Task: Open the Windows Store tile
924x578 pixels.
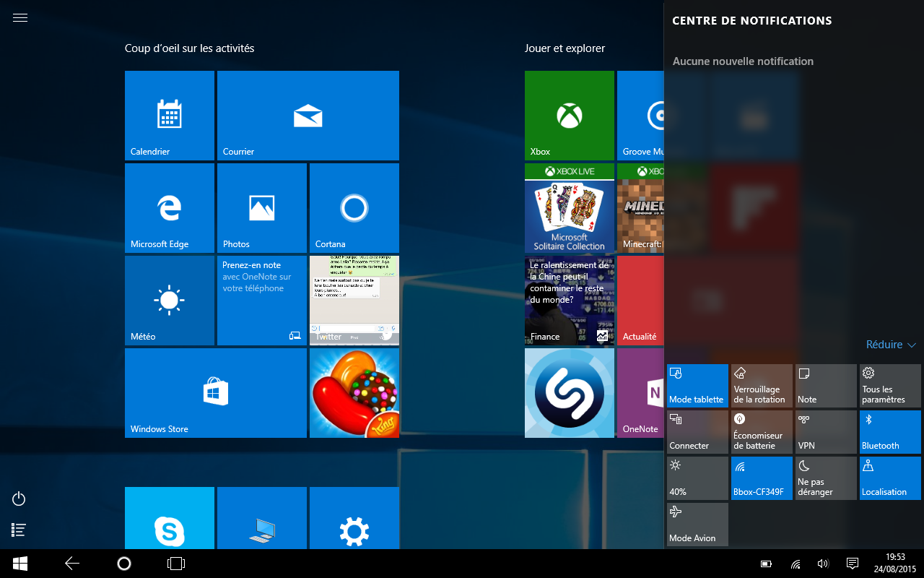Action: pos(216,393)
